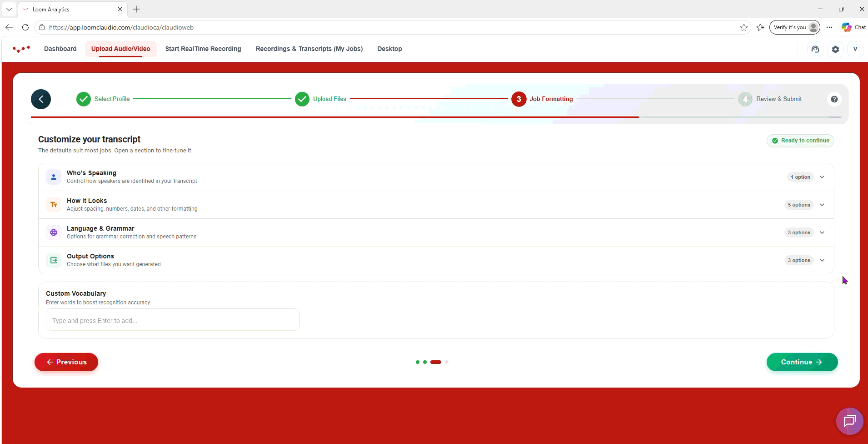The image size is (868, 444).
Task: Expand Output Options section chevron
Action: 822,260
